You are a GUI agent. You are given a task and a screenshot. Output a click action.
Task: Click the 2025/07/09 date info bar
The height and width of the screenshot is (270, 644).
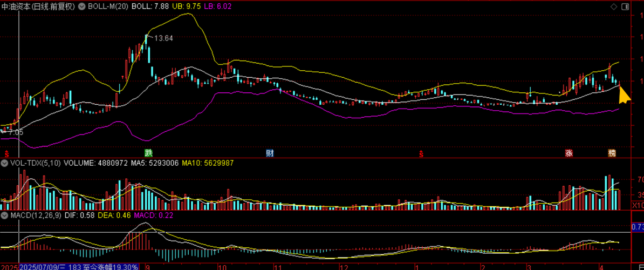pos(79,267)
